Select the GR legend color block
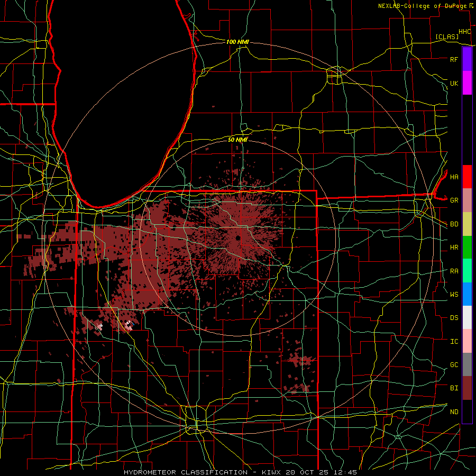Image resolution: width=476 pixels, height=476 pixels. click(x=467, y=200)
